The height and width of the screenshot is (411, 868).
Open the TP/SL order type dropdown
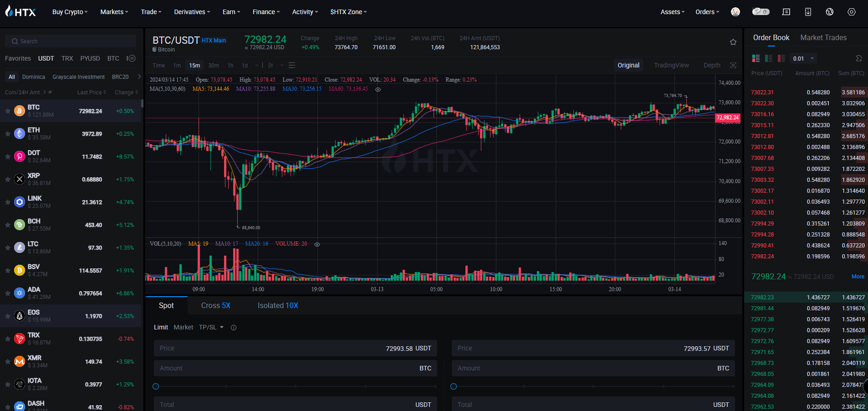pos(211,327)
